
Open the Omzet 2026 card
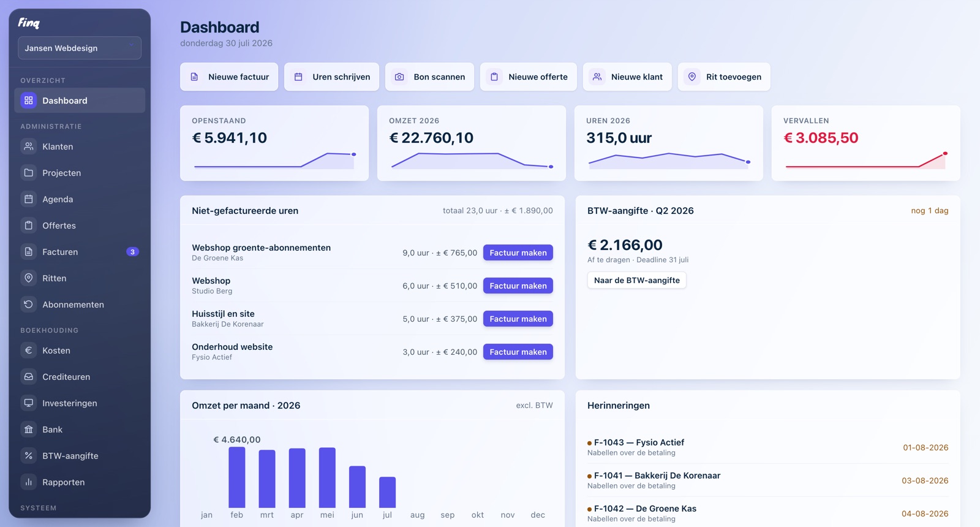coord(472,143)
